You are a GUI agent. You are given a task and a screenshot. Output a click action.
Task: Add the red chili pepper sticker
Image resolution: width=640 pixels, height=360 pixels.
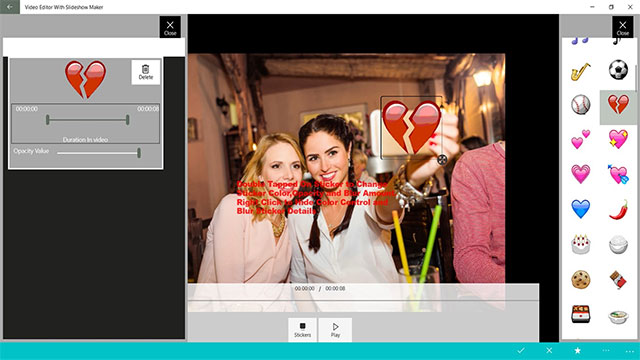pos(618,209)
